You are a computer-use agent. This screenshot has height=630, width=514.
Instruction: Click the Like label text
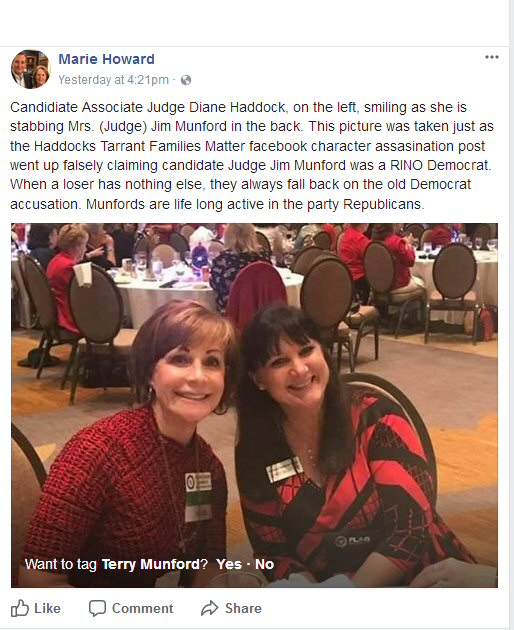pyautogui.click(x=47, y=608)
